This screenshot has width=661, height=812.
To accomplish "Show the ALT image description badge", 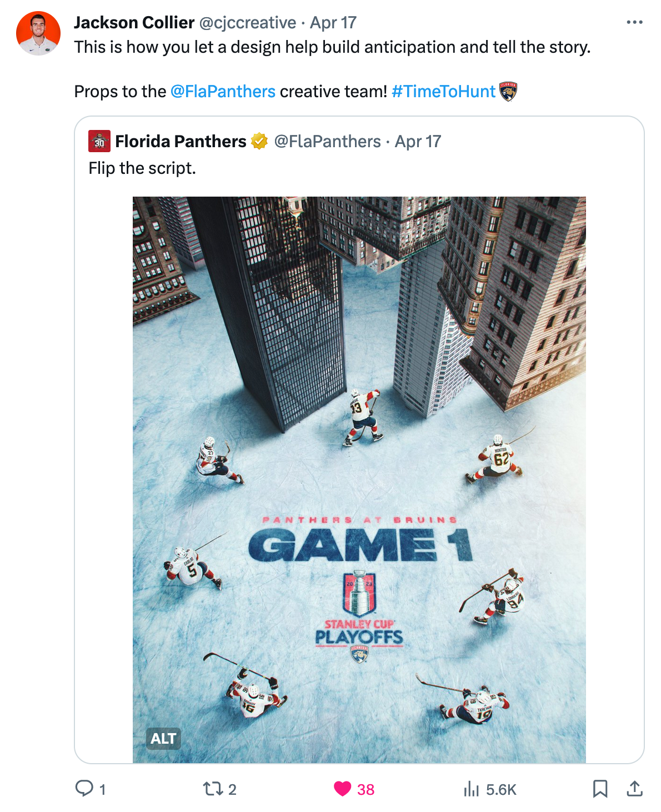I will tap(163, 739).
